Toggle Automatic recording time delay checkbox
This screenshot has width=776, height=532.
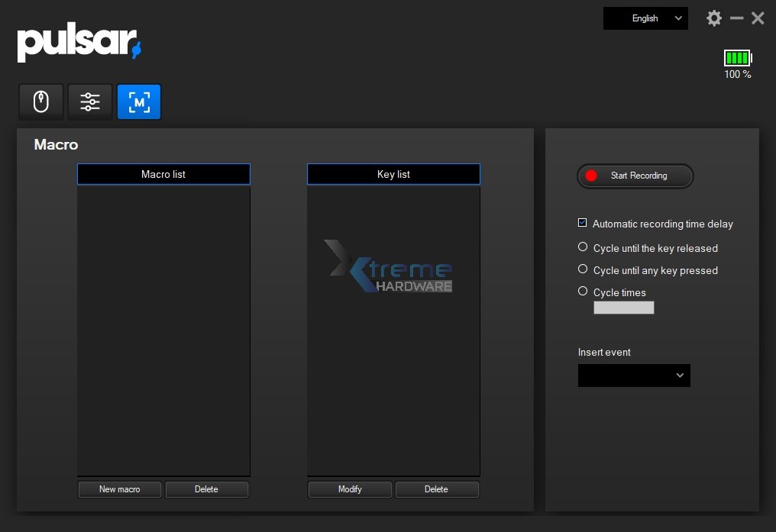[583, 223]
